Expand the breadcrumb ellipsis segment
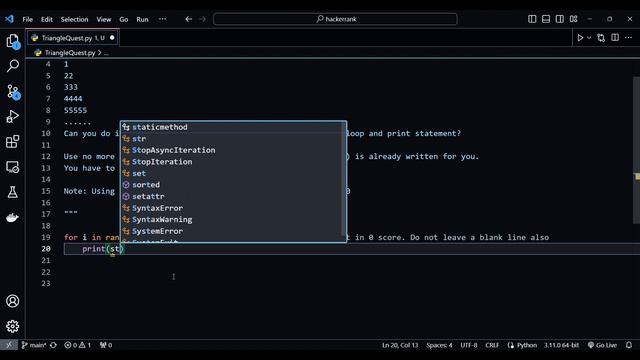This screenshot has height=360, width=640. [106, 53]
